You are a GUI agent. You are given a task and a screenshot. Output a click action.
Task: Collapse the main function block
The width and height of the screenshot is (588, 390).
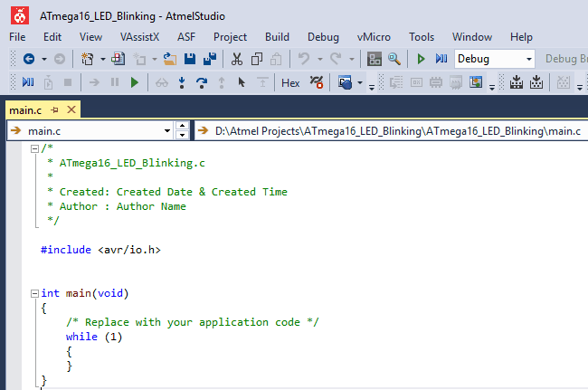point(34,293)
